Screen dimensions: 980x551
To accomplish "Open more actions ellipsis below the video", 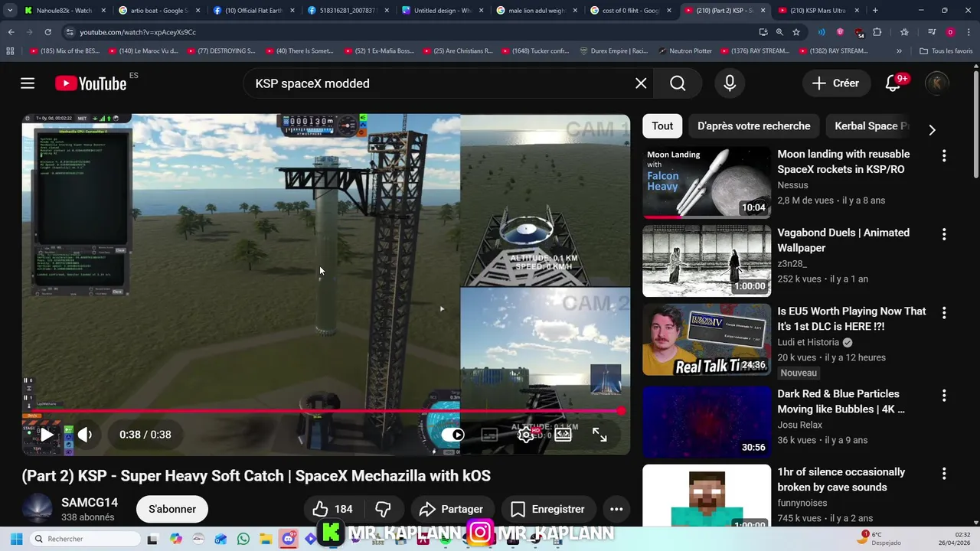I will tap(616, 509).
